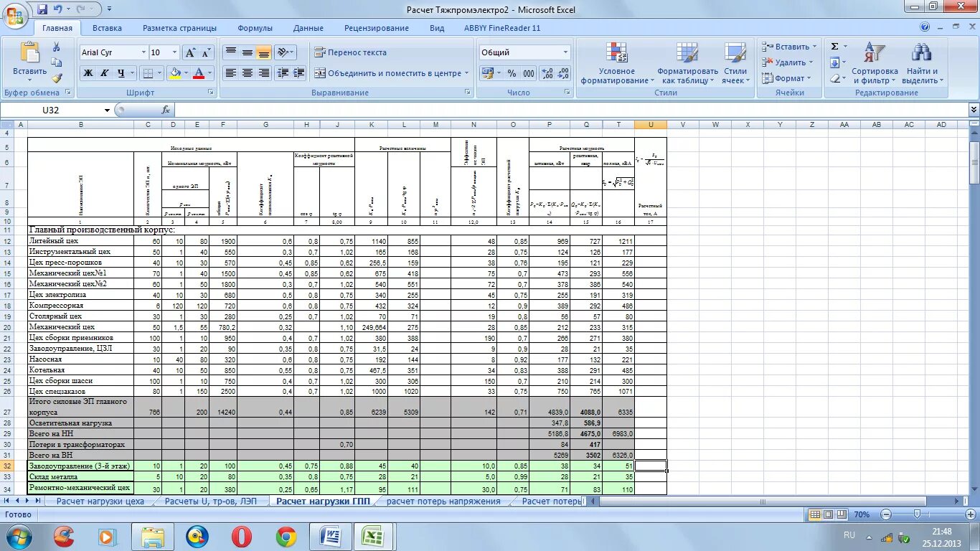980x551 pixels.
Task: Click the Clear eraser icon
Action: pos(834,78)
